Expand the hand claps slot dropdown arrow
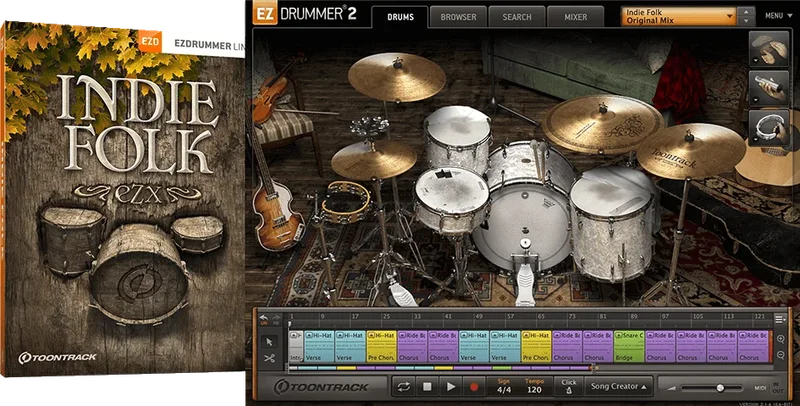This screenshot has width=800, height=406. 755,62
